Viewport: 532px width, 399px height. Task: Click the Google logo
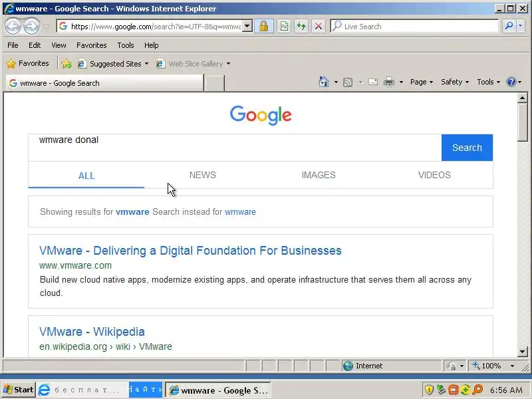coord(261,115)
